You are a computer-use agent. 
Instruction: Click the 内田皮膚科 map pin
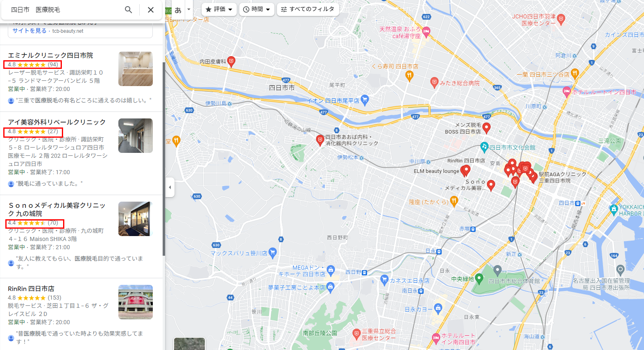click(x=231, y=61)
